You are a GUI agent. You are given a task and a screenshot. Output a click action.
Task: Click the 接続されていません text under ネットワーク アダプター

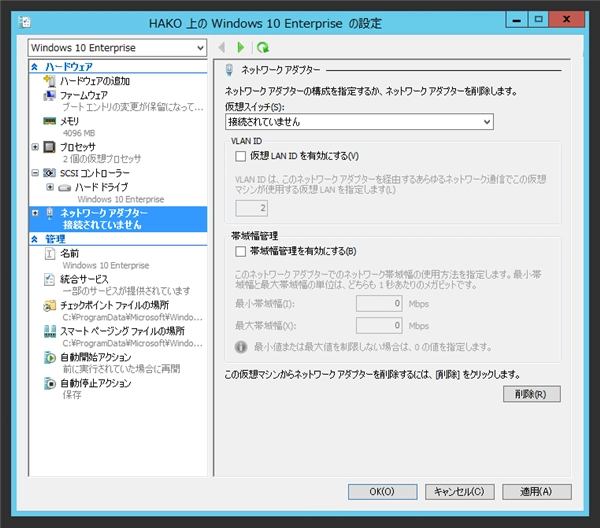pyautogui.click(x=102, y=225)
